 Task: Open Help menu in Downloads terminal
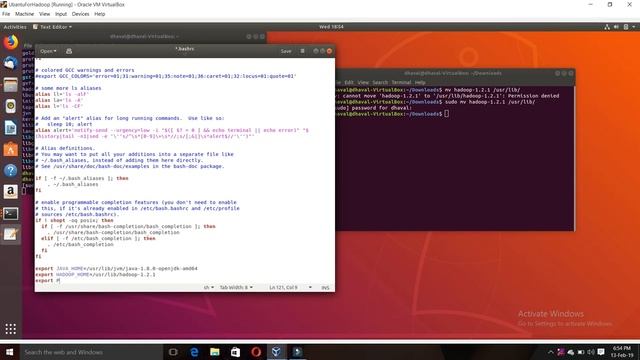420,82
